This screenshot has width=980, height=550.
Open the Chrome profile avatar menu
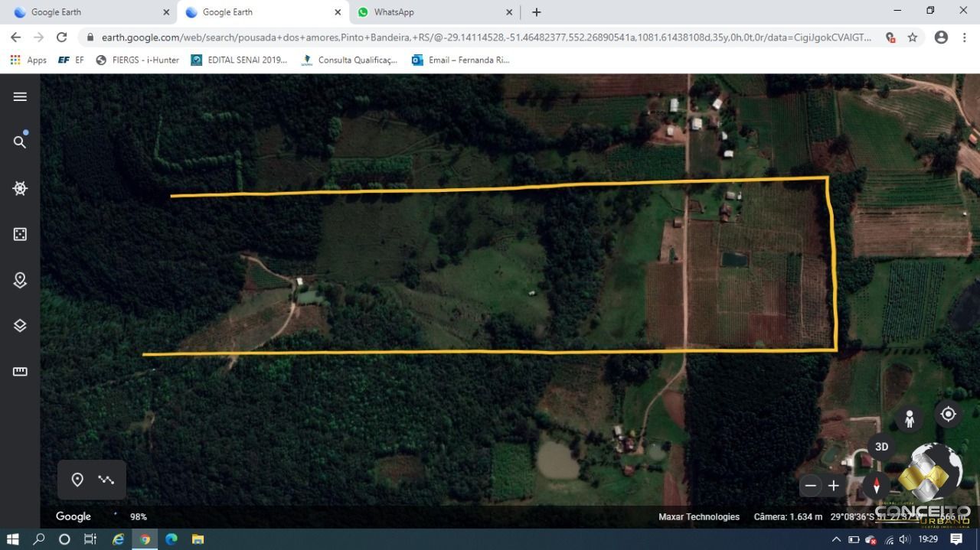point(941,37)
